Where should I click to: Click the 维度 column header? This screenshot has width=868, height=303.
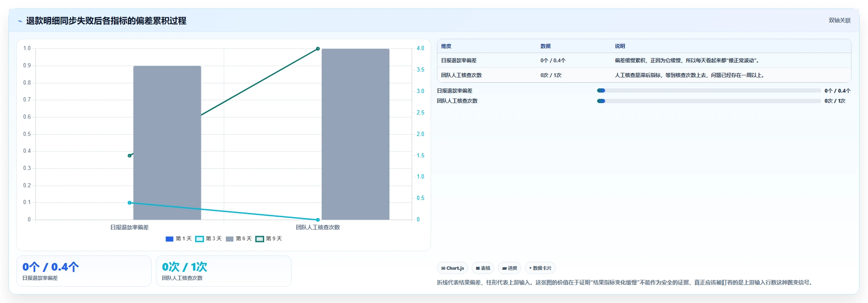click(x=446, y=46)
